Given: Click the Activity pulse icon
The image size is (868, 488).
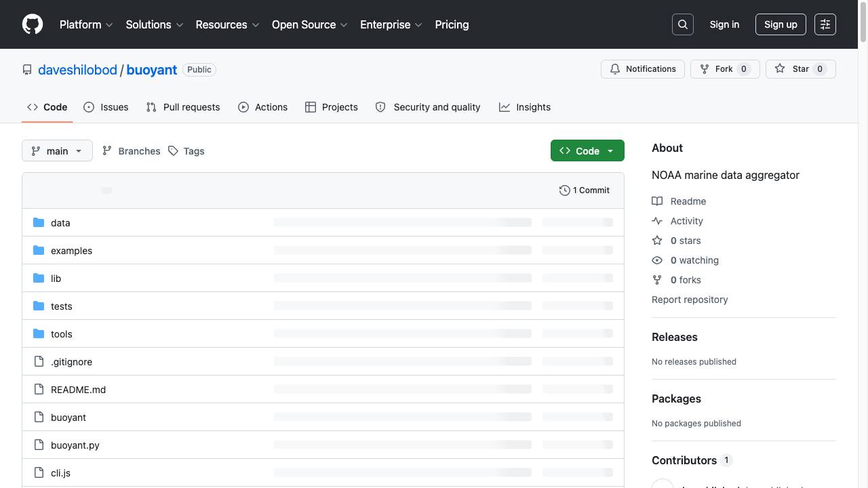Looking at the screenshot, I should point(657,221).
